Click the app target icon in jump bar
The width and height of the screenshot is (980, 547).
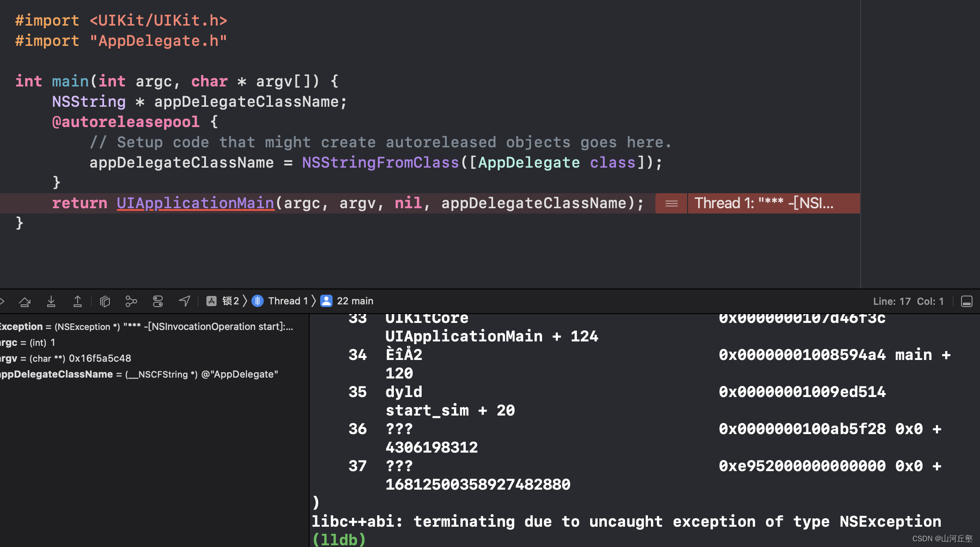(x=212, y=301)
